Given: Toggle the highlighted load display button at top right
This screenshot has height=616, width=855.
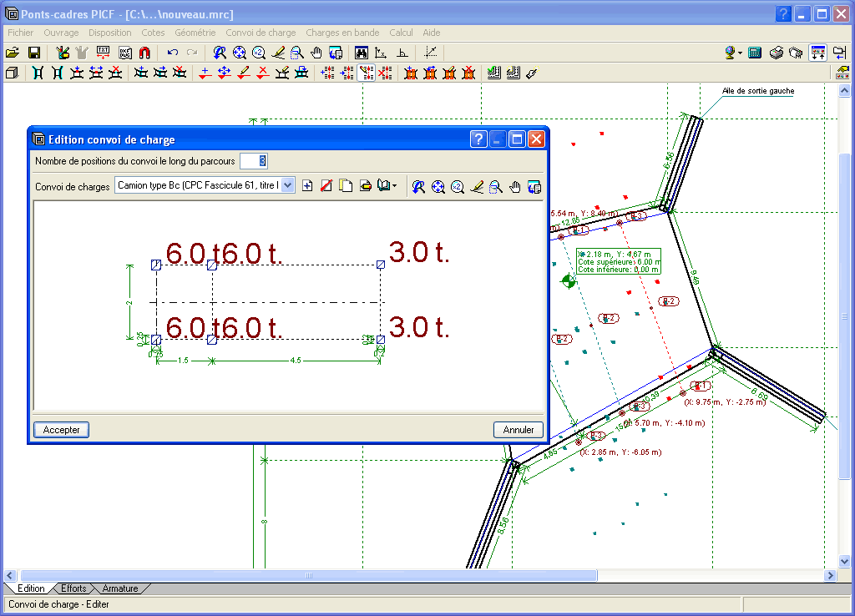Looking at the screenshot, I should tap(817, 53).
